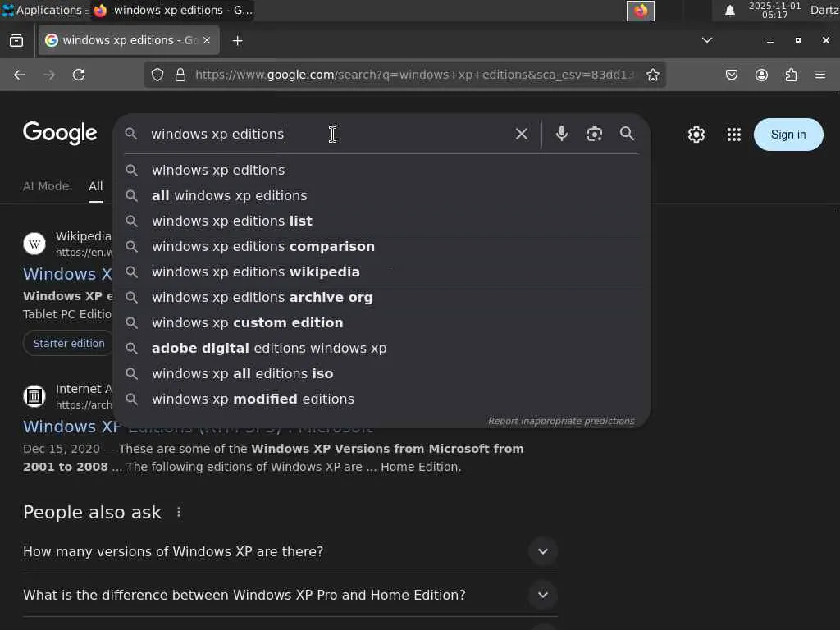840x630 pixels.
Task: Open Google quick settings gear icon
Action: tap(696, 135)
